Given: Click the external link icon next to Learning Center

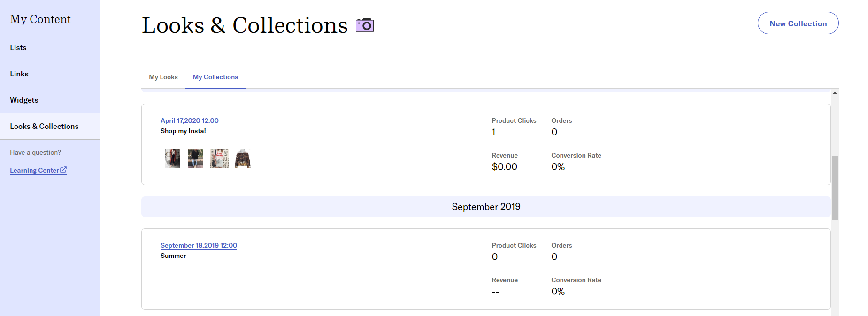Looking at the screenshot, I should pyautogui.click(x=63, y=170).
